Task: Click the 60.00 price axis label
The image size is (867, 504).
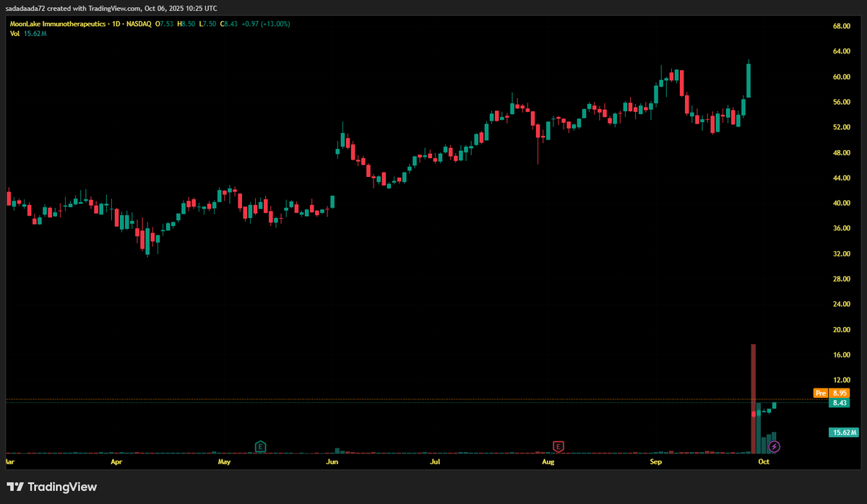Action: click(x=841, y=77)
